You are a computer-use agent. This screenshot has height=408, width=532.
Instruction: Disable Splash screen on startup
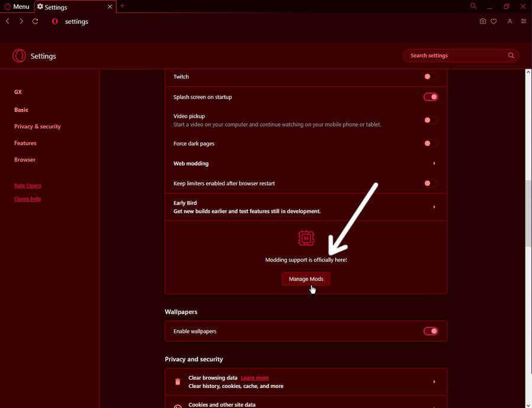430,97
